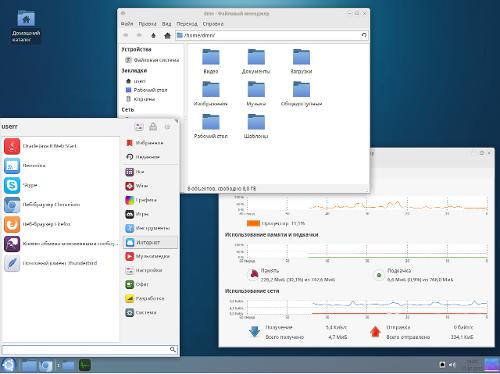The height and width of the screenshot is (374, 500).
Task: Launch Chromium web browser from menu
Action: (60, 205)
